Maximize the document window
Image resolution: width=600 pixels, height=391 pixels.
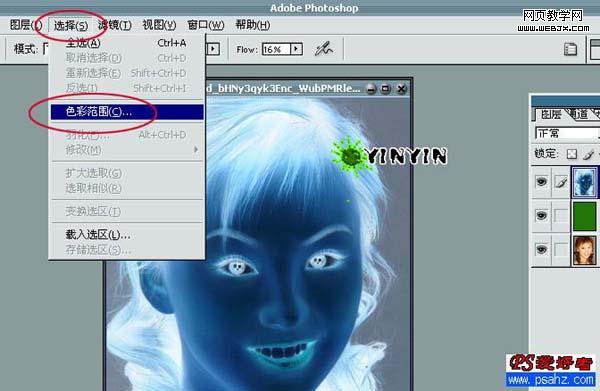386,89
